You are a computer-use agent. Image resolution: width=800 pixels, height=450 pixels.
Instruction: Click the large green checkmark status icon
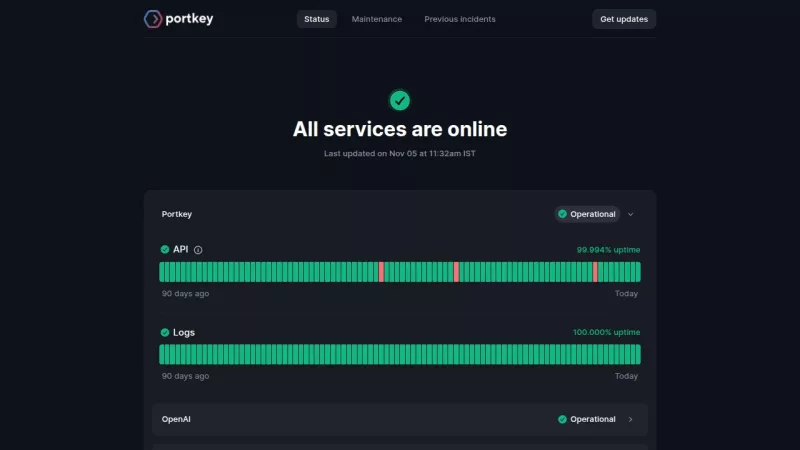[x=399, y=101]
